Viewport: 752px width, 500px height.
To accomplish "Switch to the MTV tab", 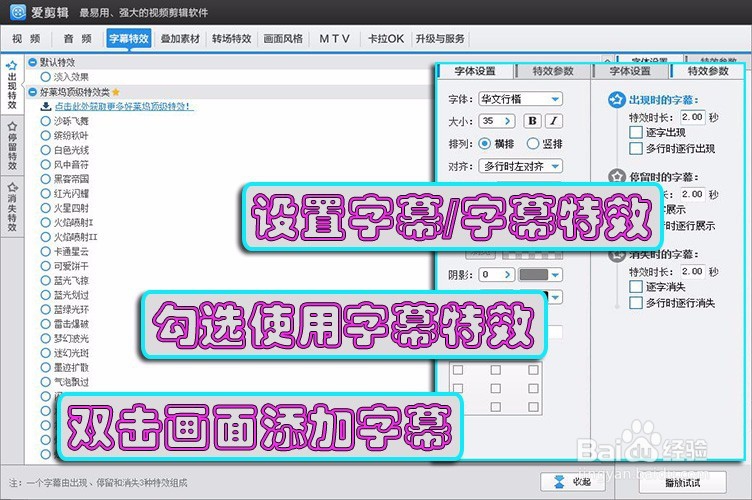I will [x=334, y=39].
